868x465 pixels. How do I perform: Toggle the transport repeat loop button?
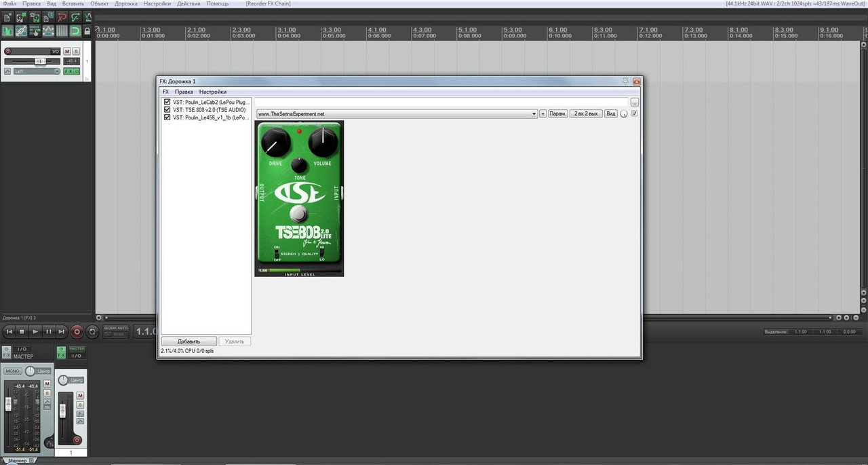(92, 332)
